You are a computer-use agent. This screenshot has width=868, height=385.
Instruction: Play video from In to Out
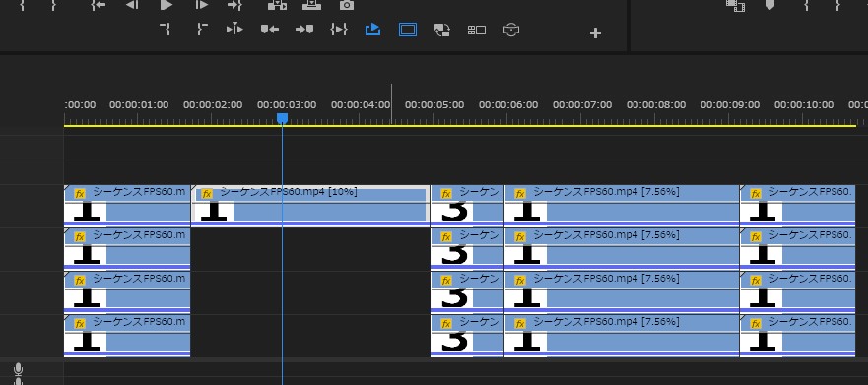[x=339, y=30]
